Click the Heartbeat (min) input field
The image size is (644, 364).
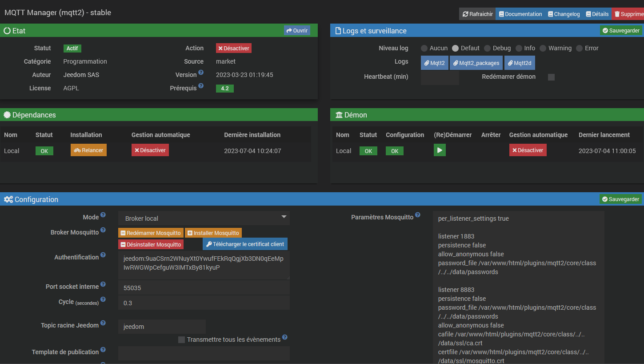(440, 77)
